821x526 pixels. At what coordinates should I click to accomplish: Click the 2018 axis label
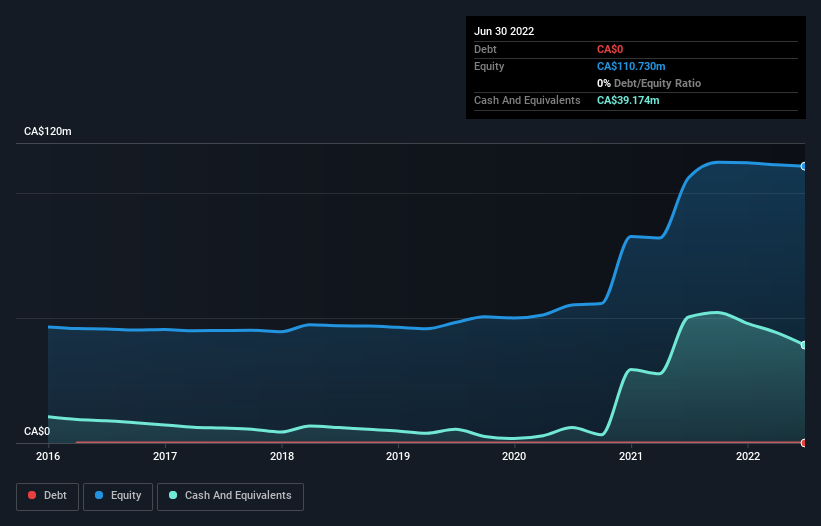[x=282, y=456]
